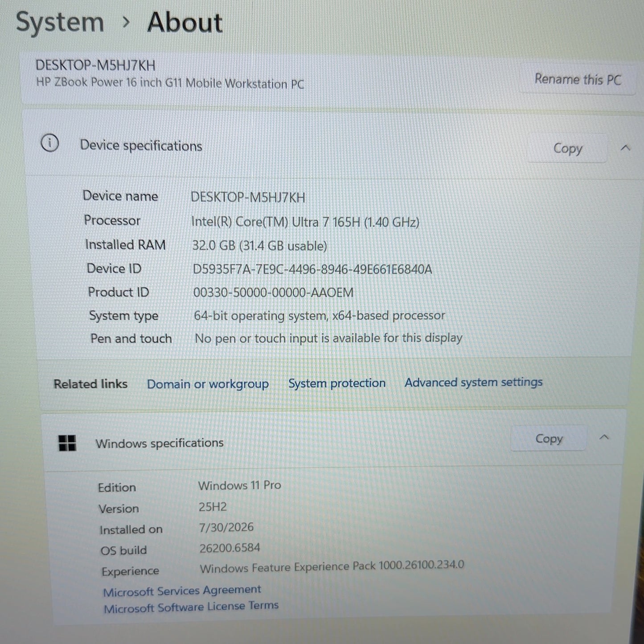Collapse the Device specifications section chevron

tap(625, 148)
